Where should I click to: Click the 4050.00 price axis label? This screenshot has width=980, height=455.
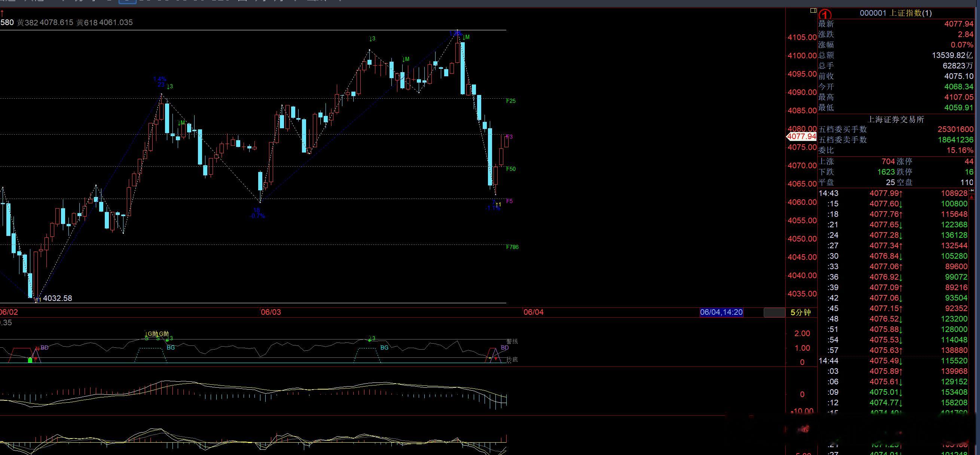pyautogui.click(x=802, y=239)
